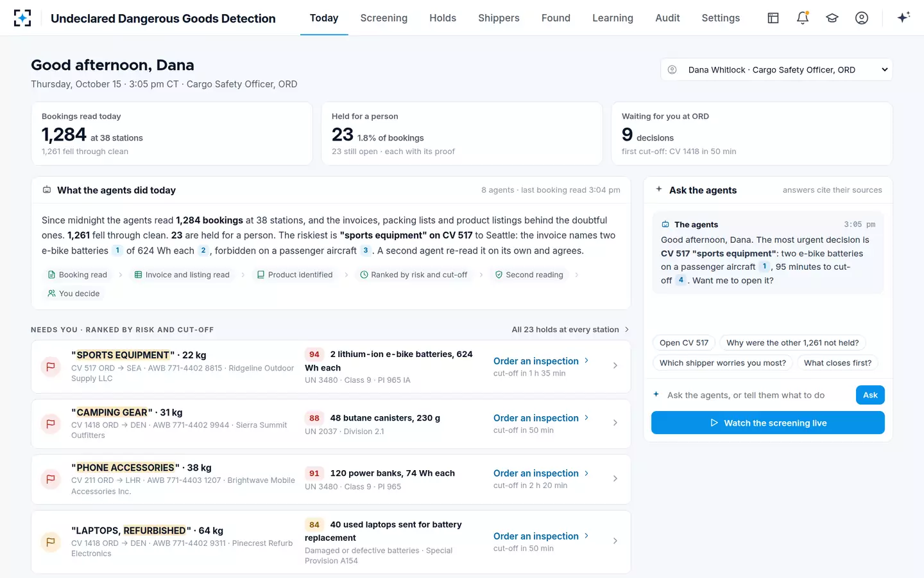Viewport: 924px width, 578px height.
Task: Open the sparkle assistant icon in header
Action: pyautogui.click(x=903, y=17)
